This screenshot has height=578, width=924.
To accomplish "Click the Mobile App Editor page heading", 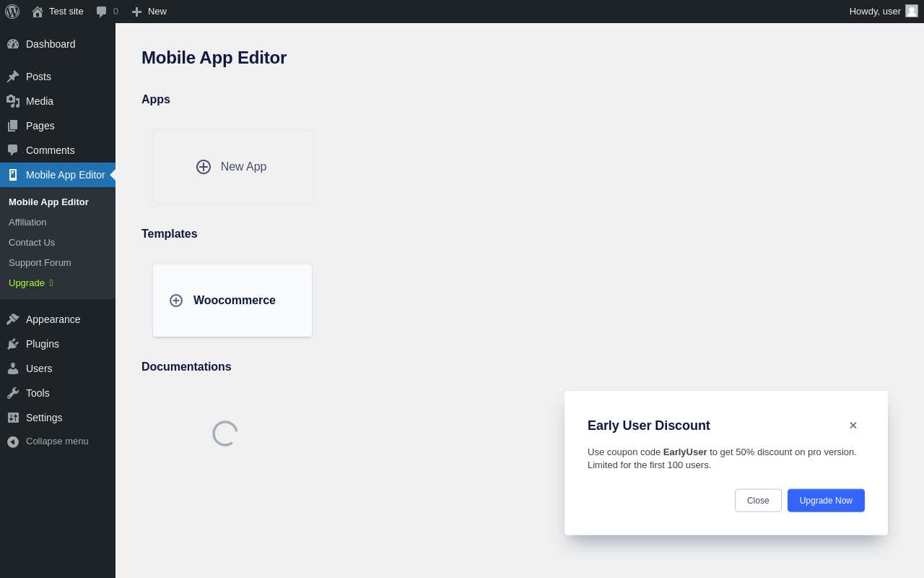I will 214,58.
